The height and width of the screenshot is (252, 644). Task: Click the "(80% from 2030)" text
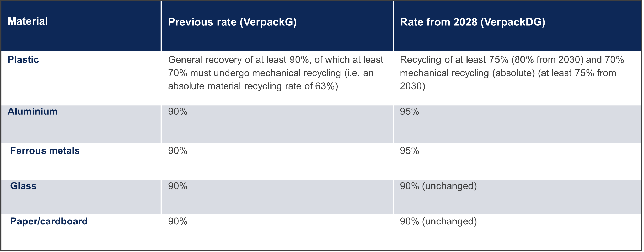547,60
